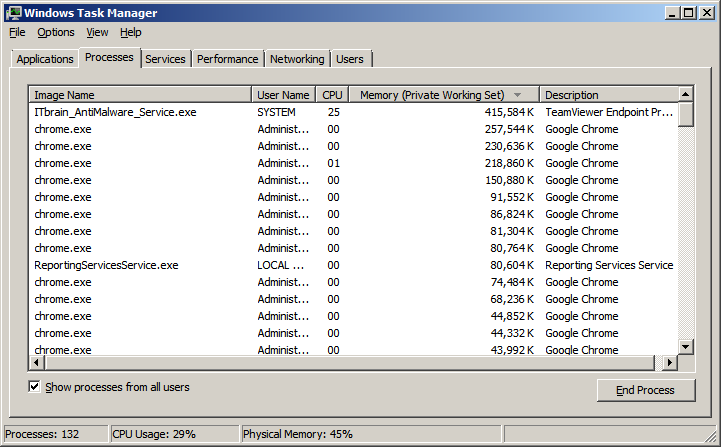
Task: Go to the Performance tab
Action: pyautogui.click(x=228, y=59)
